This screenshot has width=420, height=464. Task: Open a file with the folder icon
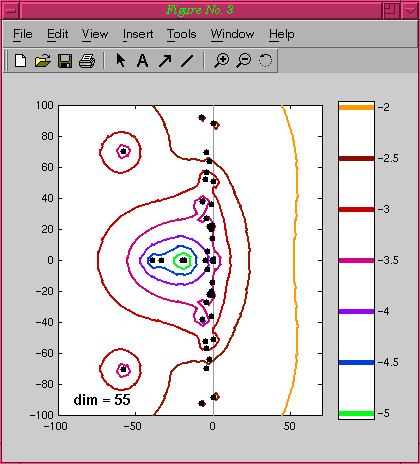pos(43,61)
